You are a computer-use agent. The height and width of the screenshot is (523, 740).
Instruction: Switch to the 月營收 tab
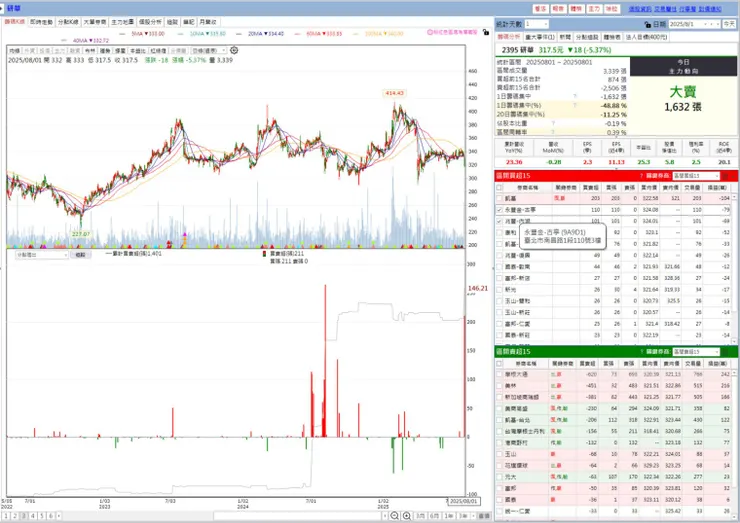(208, 22)
